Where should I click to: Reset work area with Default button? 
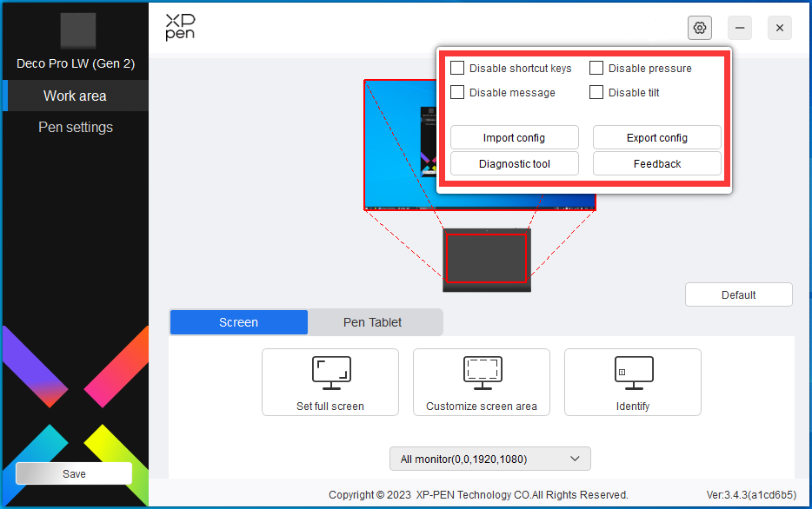point(738,294)
